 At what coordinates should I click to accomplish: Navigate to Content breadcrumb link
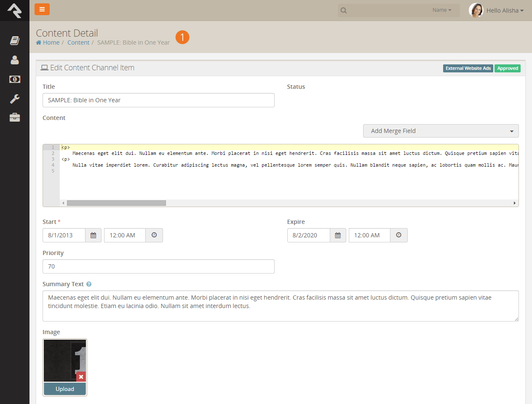78,43
